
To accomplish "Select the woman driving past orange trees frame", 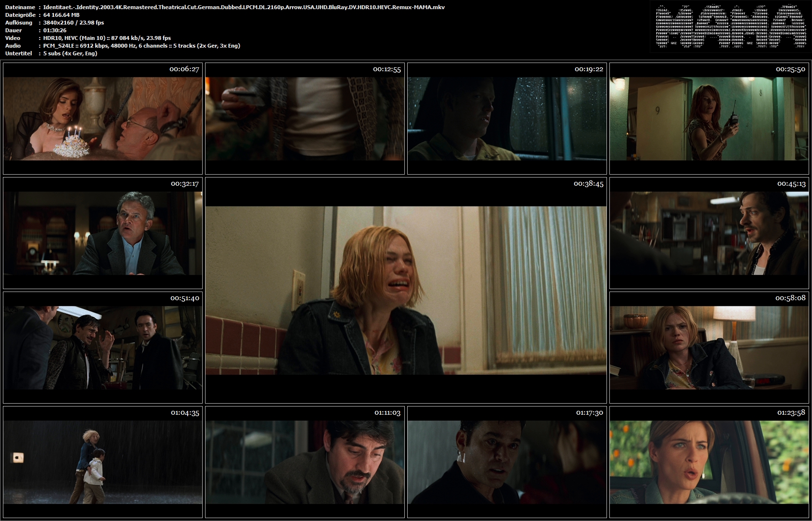I will (709, 462).
